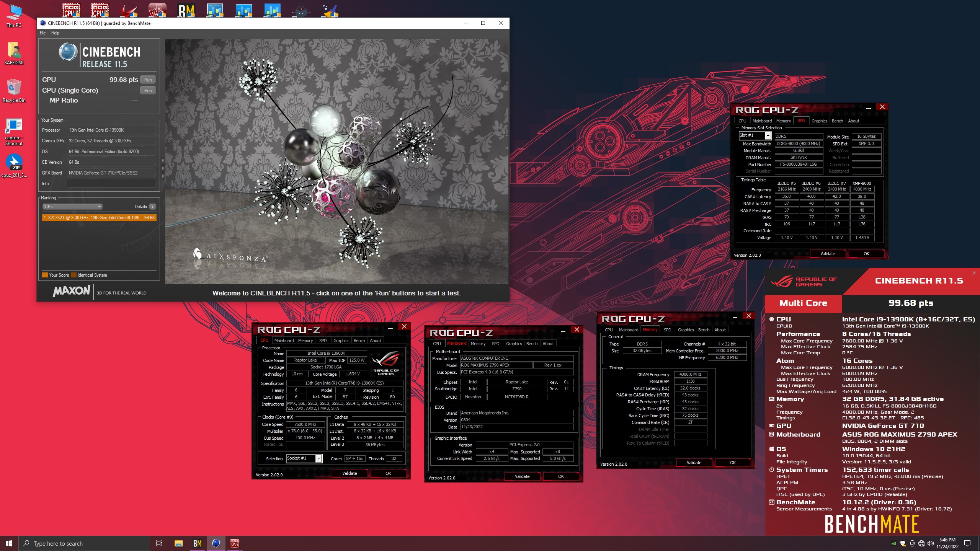Click the 7600.0 MHz Core Speed value
The image size is (980, 551).
(x=305, y=424)
